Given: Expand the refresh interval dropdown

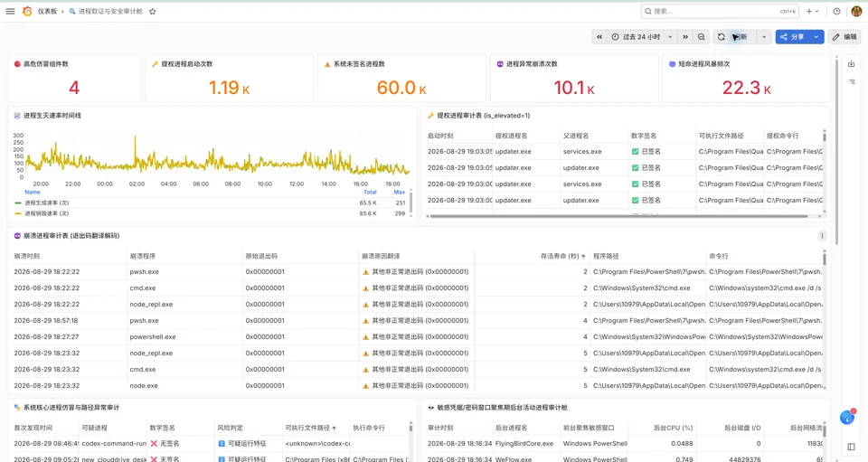Looking at the screenshot, I should click(764, 37).
